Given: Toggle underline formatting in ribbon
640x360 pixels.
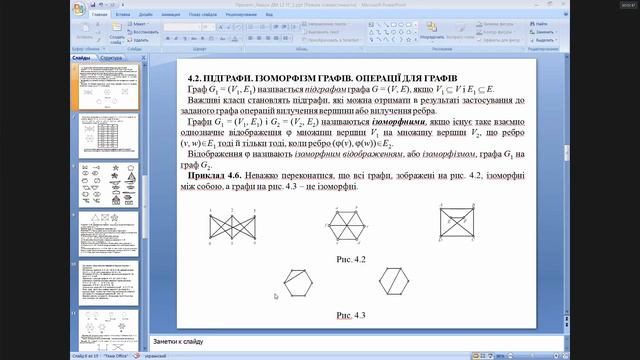Looking at the screenshot, I should [184, 39].
